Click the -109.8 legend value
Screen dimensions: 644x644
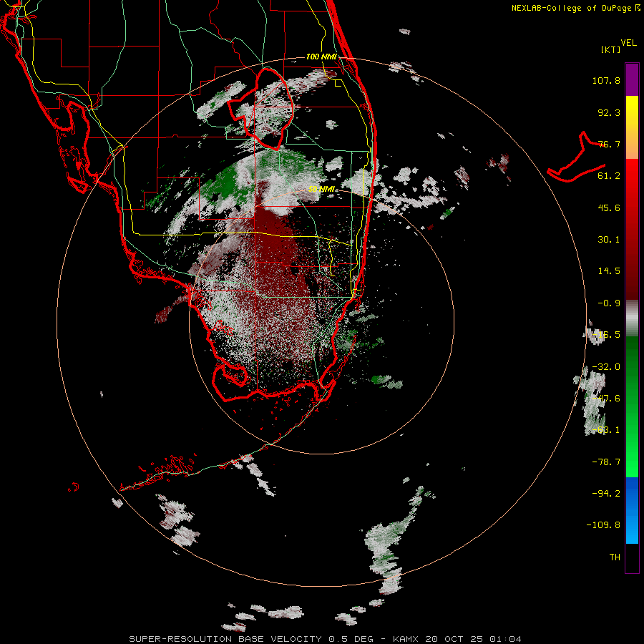(603, 525)
